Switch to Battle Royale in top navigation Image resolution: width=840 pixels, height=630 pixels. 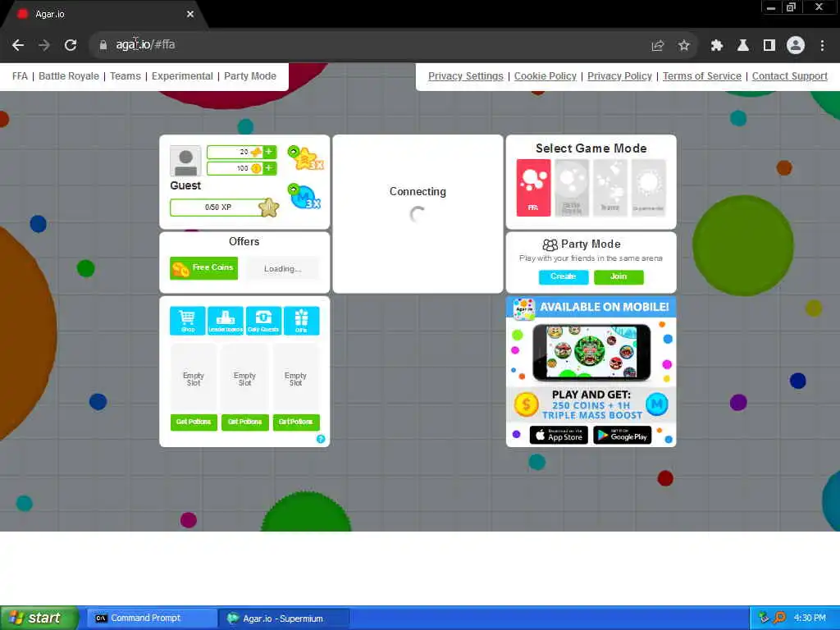point(69,76)
